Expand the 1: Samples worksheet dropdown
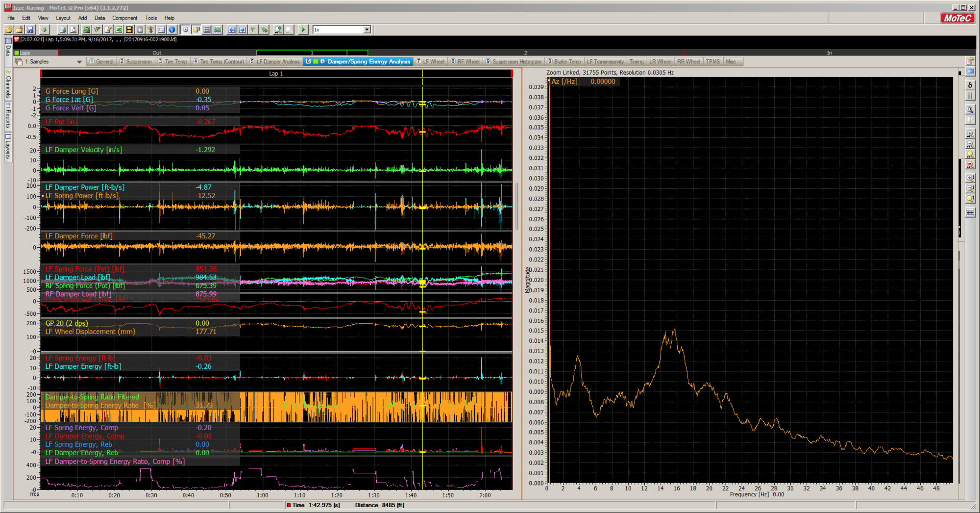The width and height of the screenshot is (980, 513). (79, 62)
